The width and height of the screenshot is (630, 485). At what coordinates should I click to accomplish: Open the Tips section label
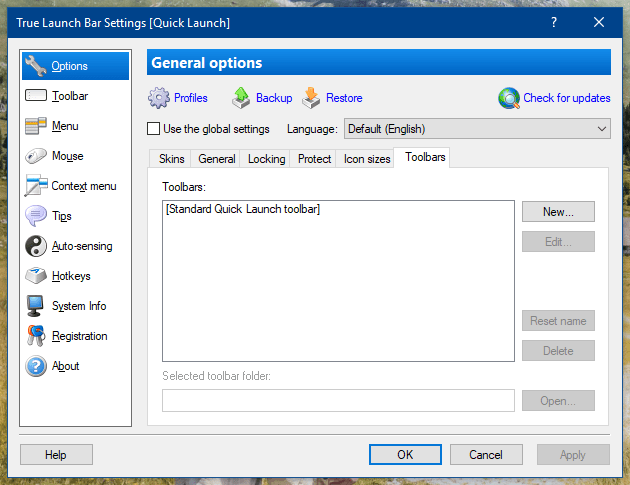pos(61,216)
